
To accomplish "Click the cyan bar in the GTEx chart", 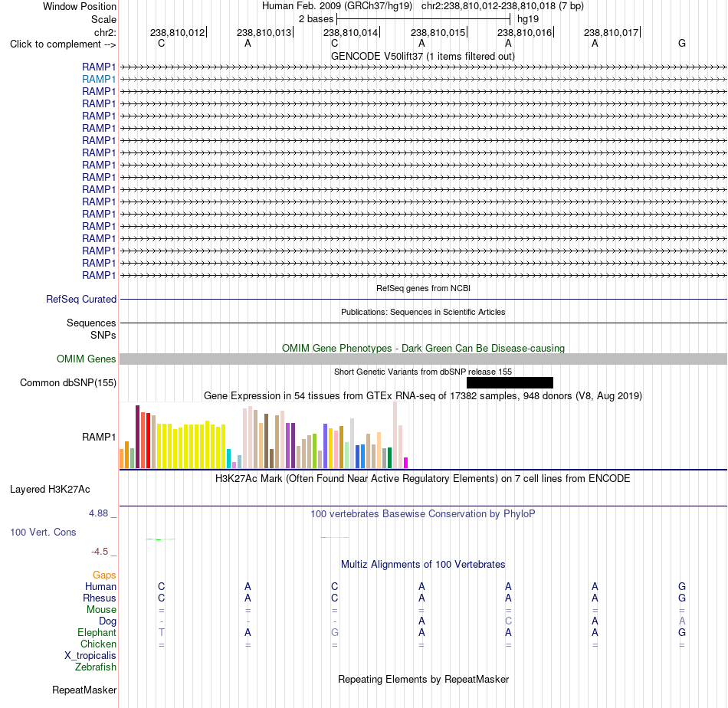I will coord(228,459).
